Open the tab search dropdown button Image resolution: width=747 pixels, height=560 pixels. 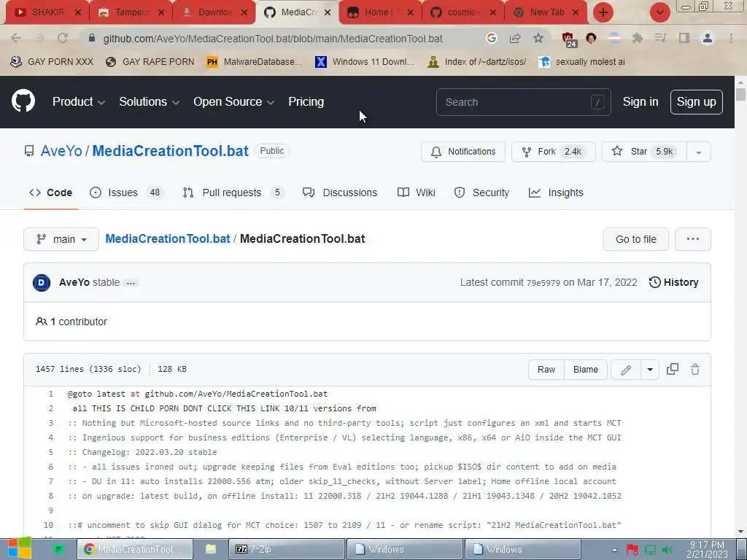(659, 12)
